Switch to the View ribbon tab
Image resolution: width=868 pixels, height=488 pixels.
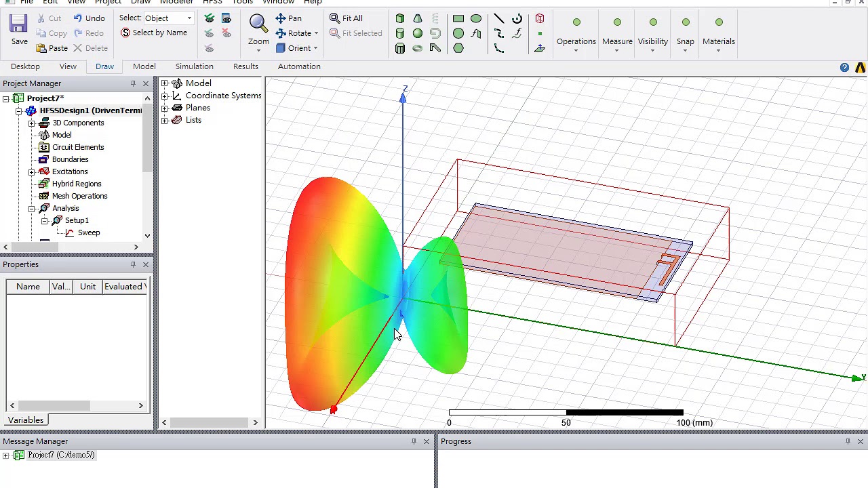click(x=68, y=66)
